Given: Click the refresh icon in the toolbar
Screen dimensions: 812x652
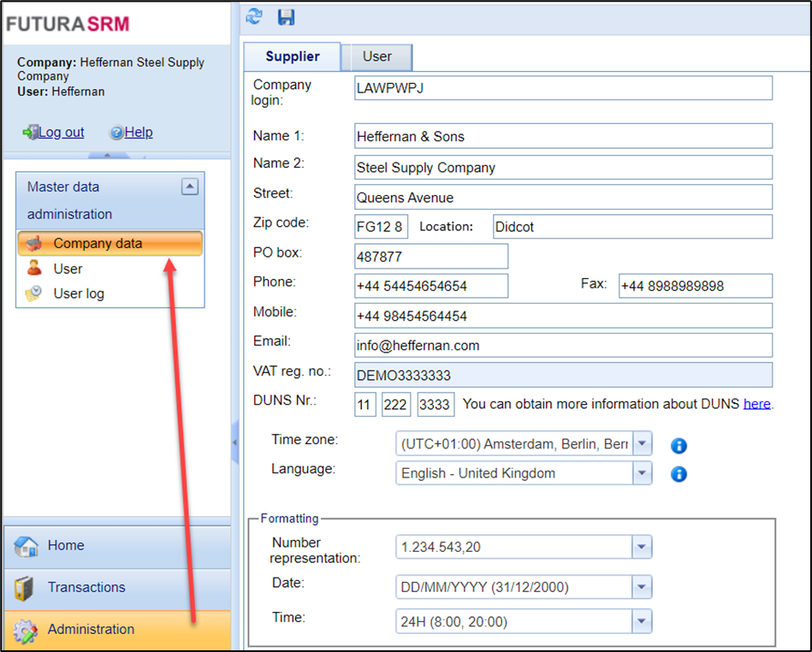Looking at the screenshot, I should click(254, 16).
